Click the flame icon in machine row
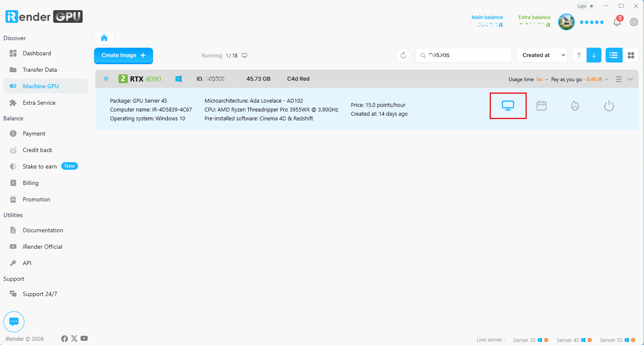The width and height of the screenshot is (644, 345). click(575, 106)
